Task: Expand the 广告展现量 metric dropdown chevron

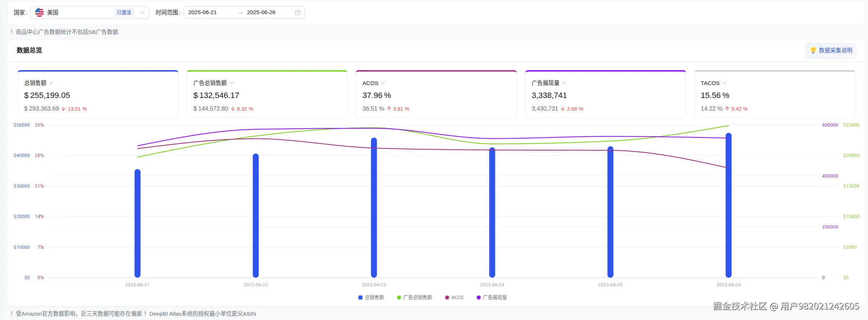Action: point(565,83)
